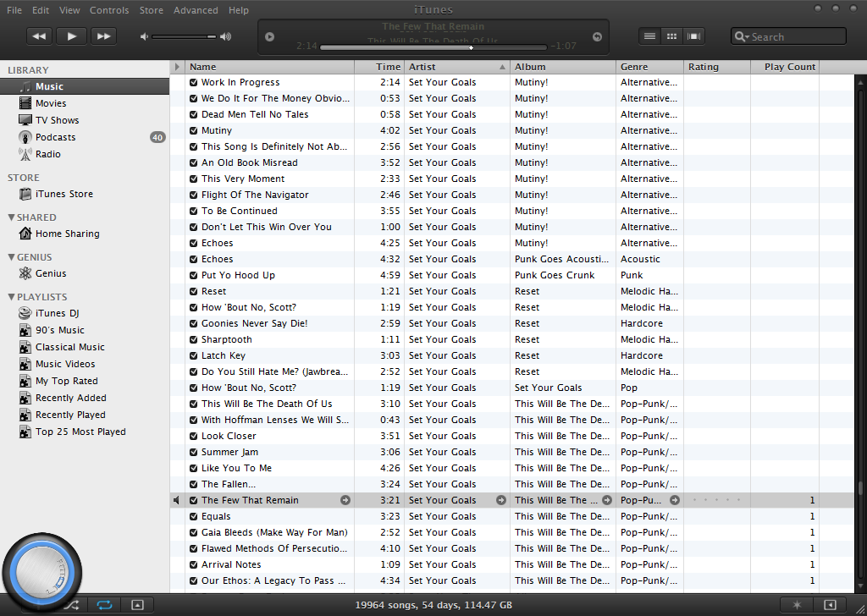This screenshot has width=867, height=616.
Task: Sort songs by the Name column
Action: pos(270,67)
